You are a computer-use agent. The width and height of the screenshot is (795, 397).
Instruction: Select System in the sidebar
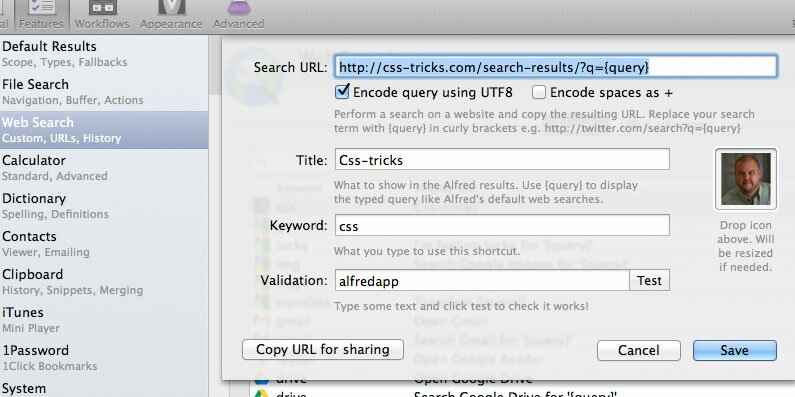click(x=104, y=388)
